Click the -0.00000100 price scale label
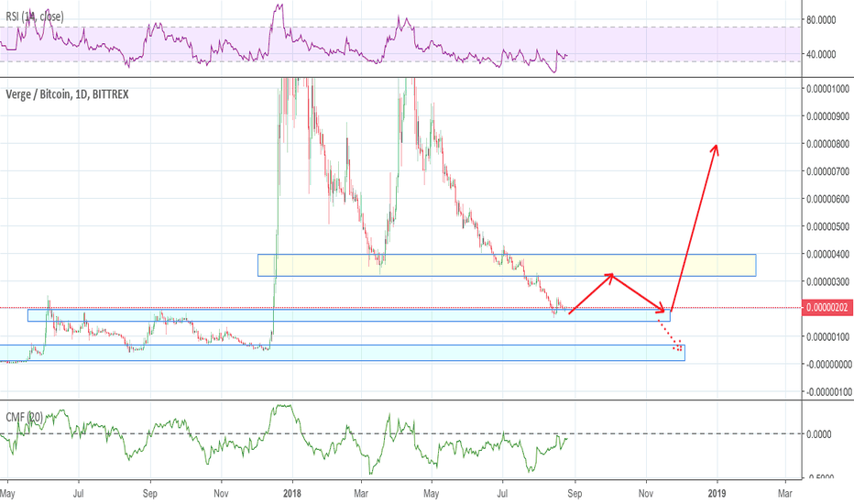The image size is (854, 504). click(827, 391)
